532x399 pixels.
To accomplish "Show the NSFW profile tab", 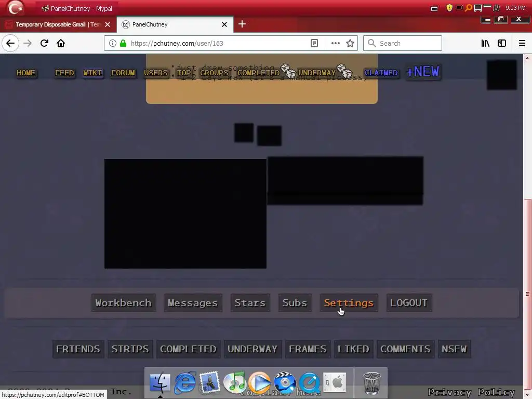I will pyautogui.click(x=454, y=349).
